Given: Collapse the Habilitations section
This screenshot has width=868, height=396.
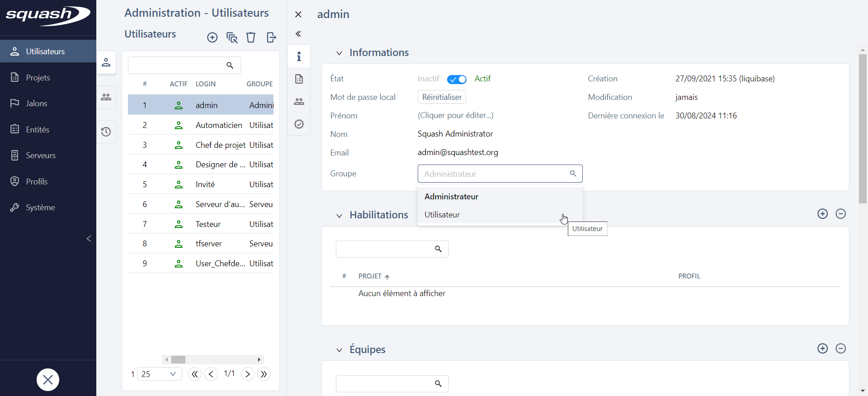Looking at the screenshot, I should pyautogui.click(x=339, y=216).
